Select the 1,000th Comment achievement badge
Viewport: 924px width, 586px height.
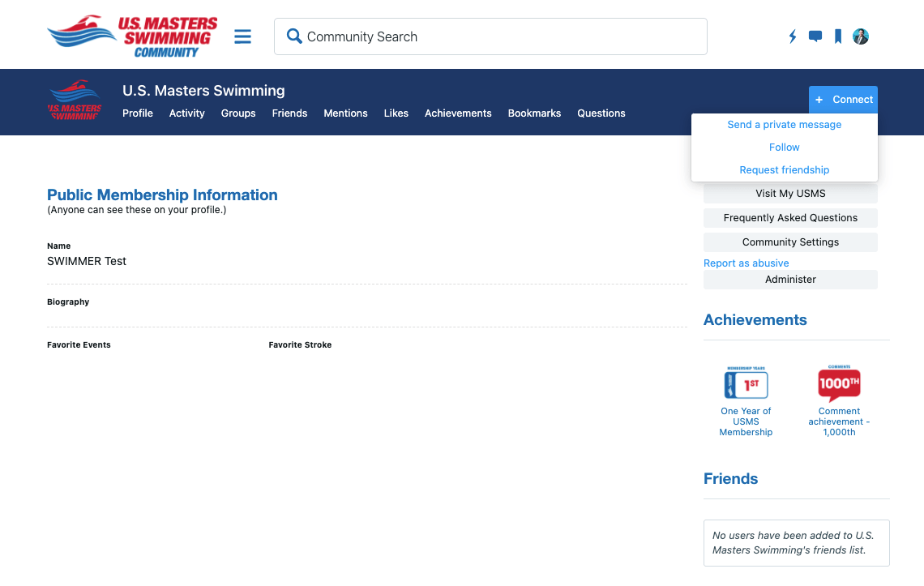839,383
